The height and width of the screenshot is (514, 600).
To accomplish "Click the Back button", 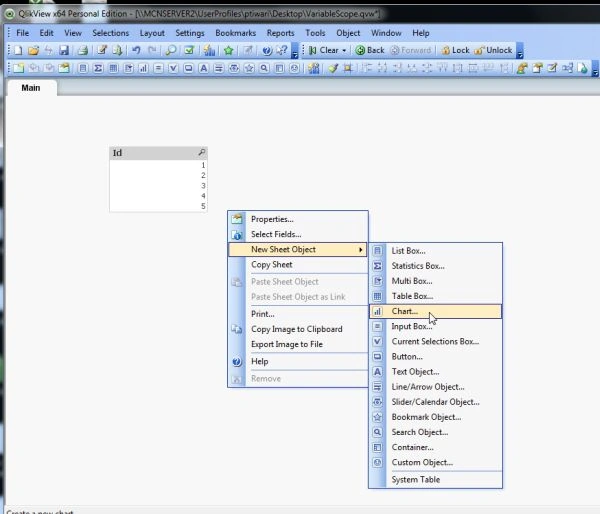I will (x=370, y=51).
